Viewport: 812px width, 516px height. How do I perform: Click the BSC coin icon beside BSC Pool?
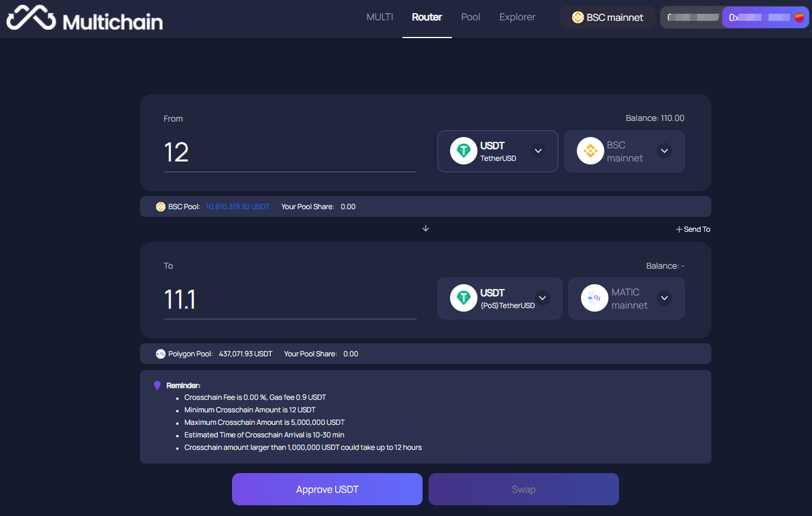160,206
